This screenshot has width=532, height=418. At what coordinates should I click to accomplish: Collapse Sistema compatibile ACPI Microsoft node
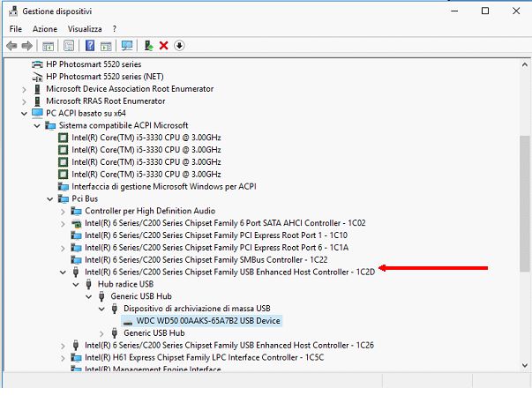[x=37, y=126]
